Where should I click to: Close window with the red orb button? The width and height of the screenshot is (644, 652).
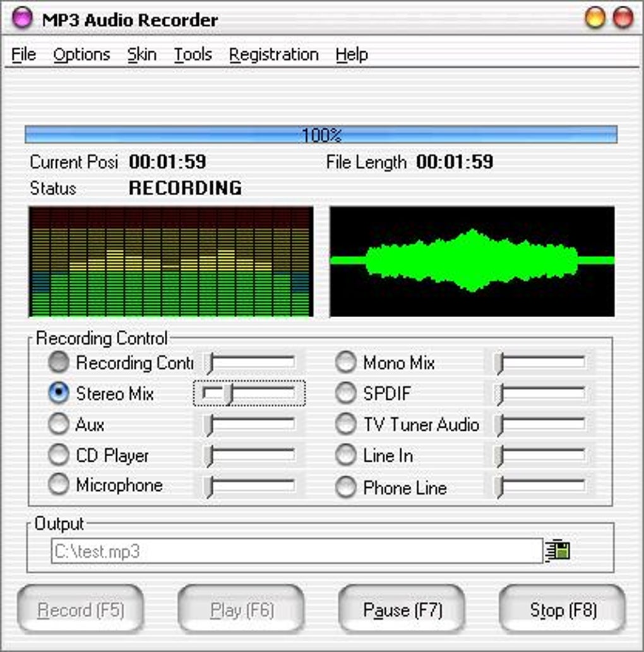point(623,18)
